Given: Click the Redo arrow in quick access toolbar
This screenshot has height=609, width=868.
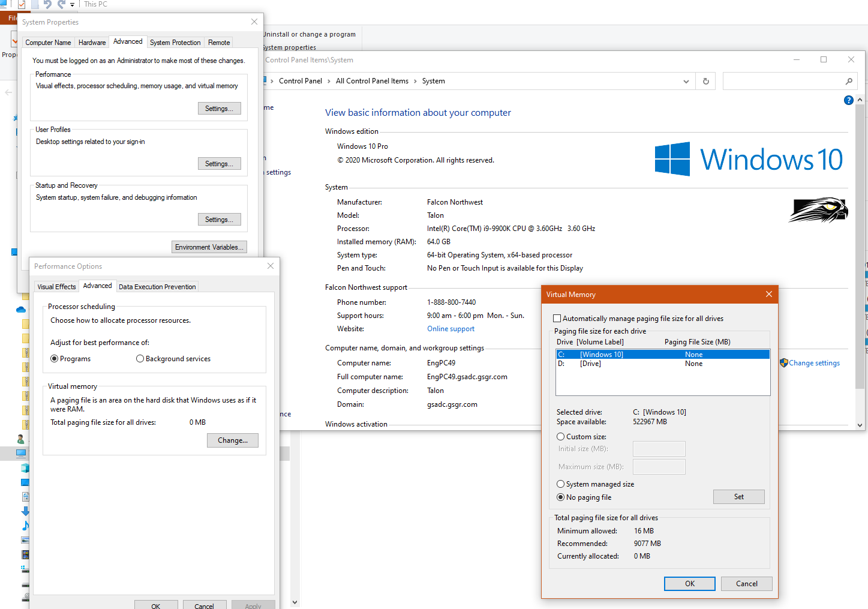Looking at the screenshot, I should coord(61,4).
